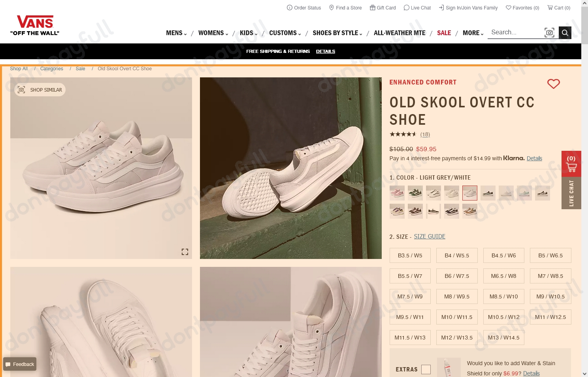Click the Favorites heart icon in the header
Image resolution: width=588 pixels, height=377 pixels.
click(x=509, y=8)
